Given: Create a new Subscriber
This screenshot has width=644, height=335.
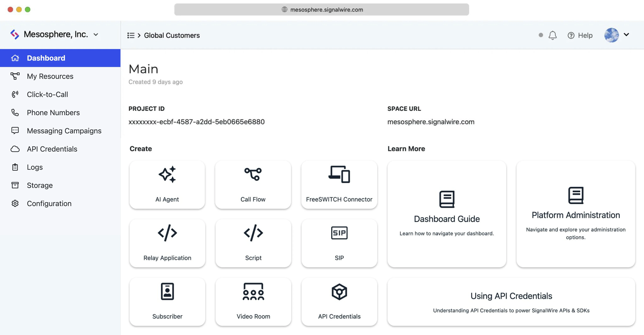Looking at the screenshot, I should pos(167,301).
